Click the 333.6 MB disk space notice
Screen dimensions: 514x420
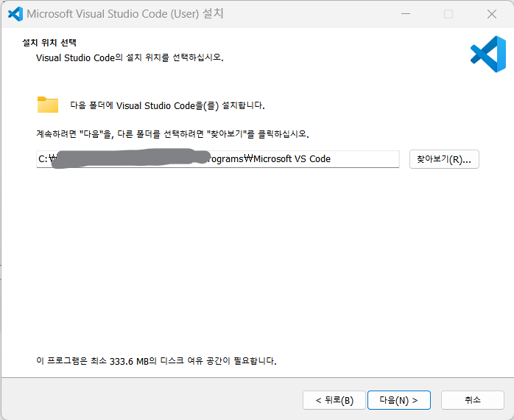pos(156,361)
